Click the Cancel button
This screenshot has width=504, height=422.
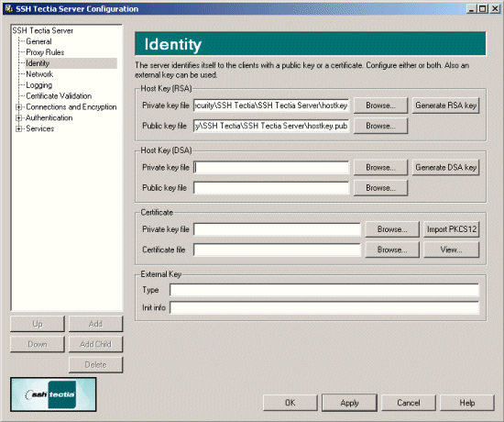tap(409, 403)
